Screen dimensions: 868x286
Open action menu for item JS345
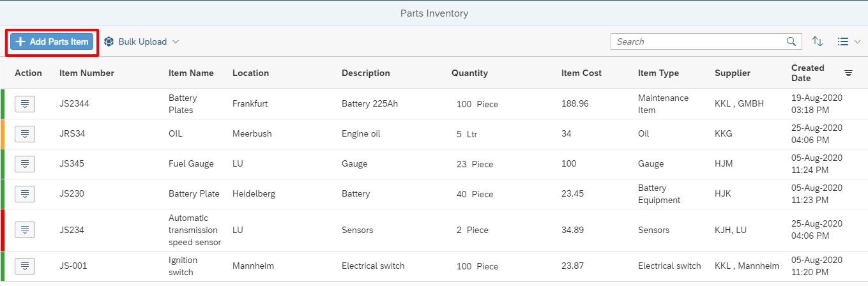coord(25,164)
